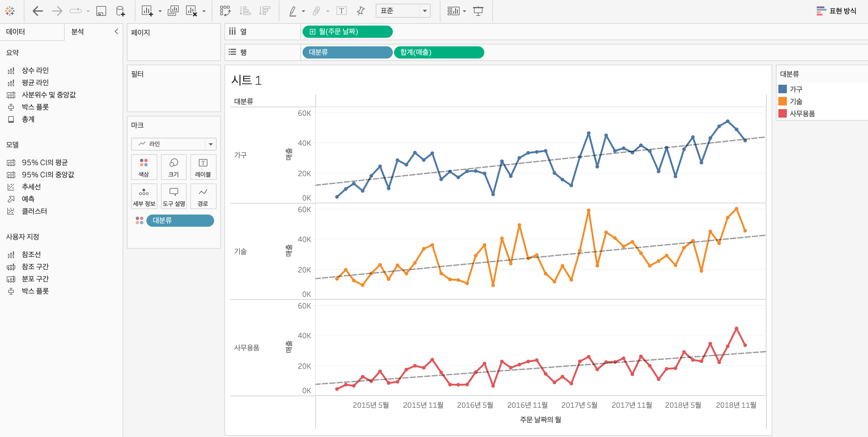Open the 라인 mark type dropdown
This screenshot has width=868, height=437.
211,144
